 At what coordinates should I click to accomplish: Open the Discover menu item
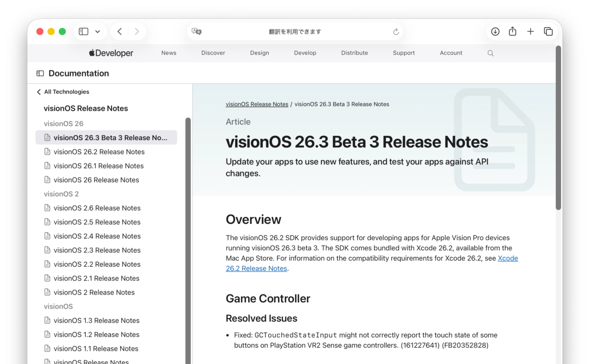[213, 53]
